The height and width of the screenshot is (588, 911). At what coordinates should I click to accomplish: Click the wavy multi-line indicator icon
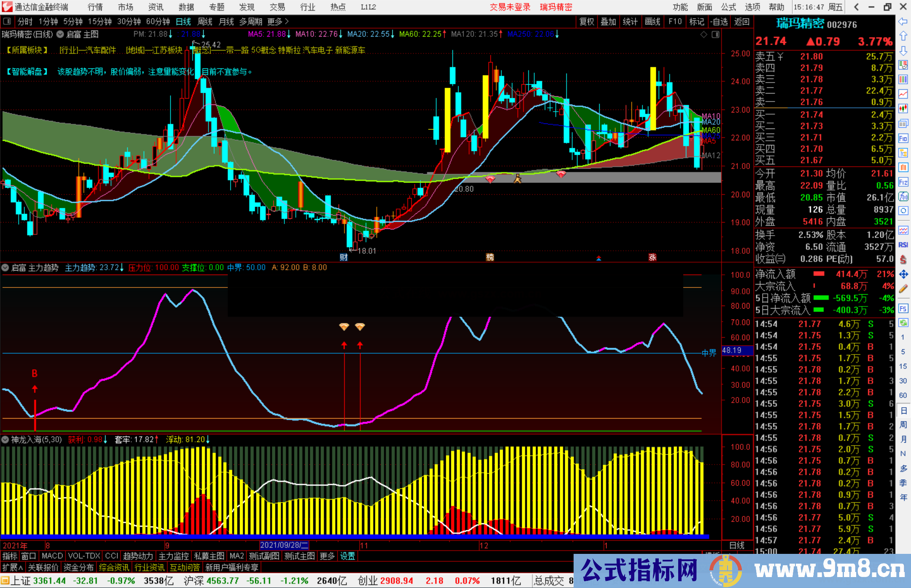tap(903, 230)
